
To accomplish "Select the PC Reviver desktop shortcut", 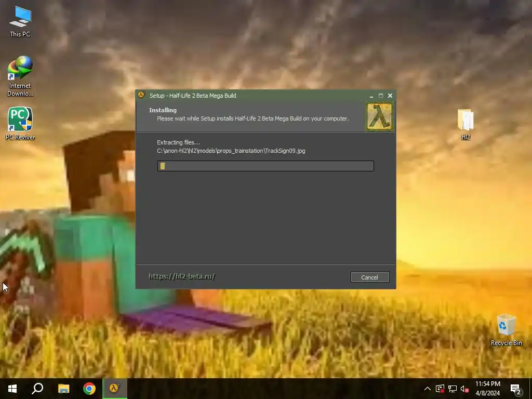I will pos(20,124).
